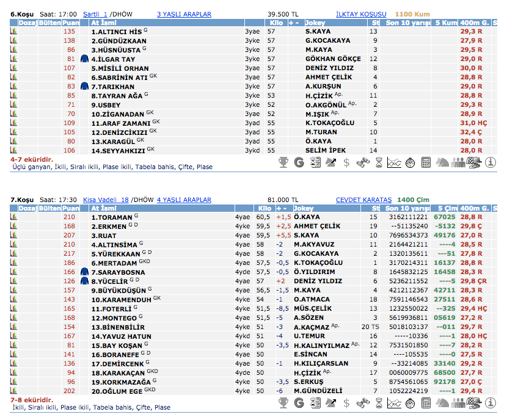
Task: Open the calculator icon under race 7
Action: point(426,402)
